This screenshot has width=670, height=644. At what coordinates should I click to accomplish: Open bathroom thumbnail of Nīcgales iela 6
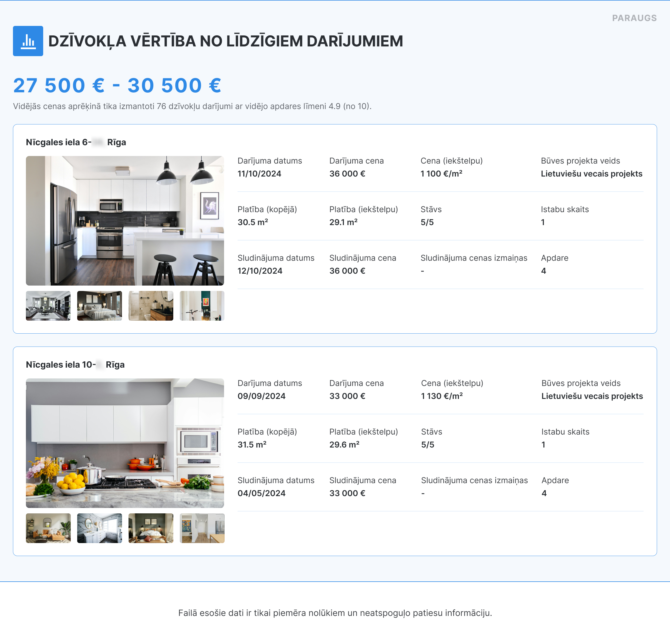(151, 306)
